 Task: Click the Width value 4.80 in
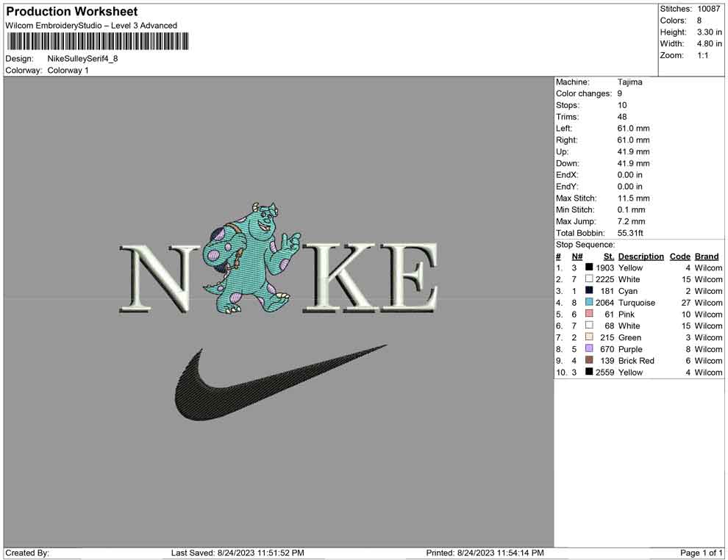(709, 43)
